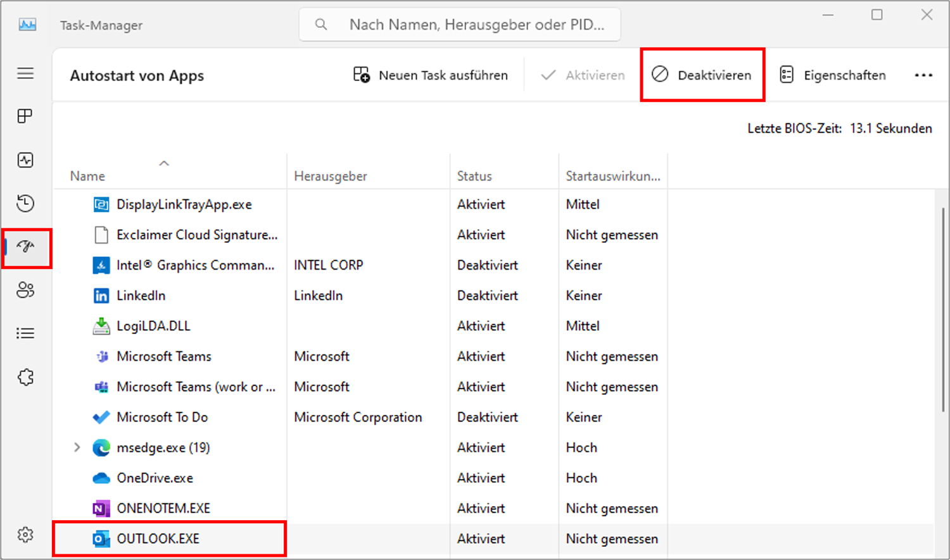Click the msedge.exe Edge icon
This screenshot has height=560, width=950.
tap(101, 447)
